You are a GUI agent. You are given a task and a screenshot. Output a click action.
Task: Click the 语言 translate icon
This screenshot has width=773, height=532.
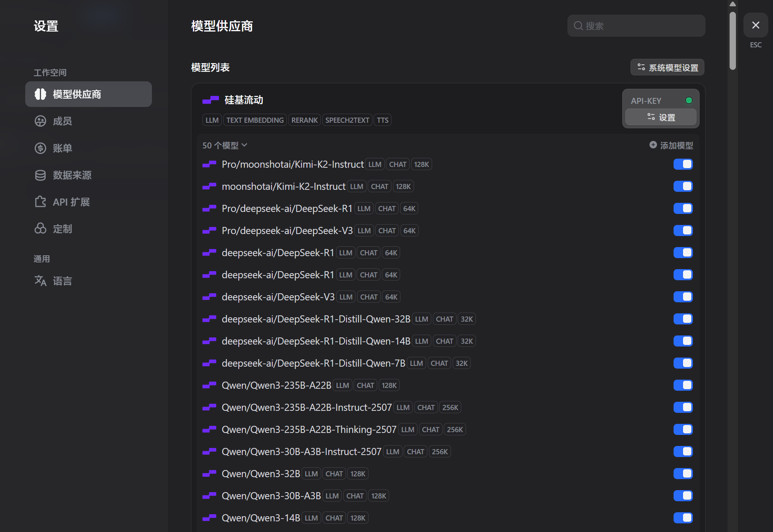(40, 281)
